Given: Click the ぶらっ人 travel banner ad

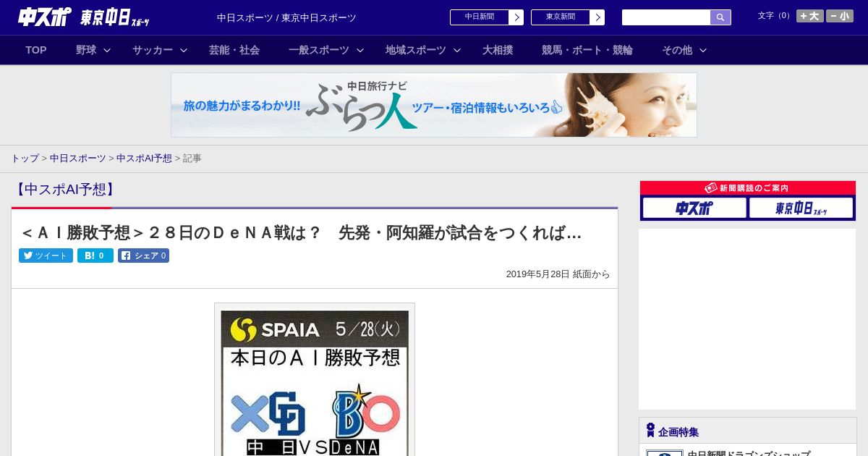Looking at the screenshot, I should (434, 105).
